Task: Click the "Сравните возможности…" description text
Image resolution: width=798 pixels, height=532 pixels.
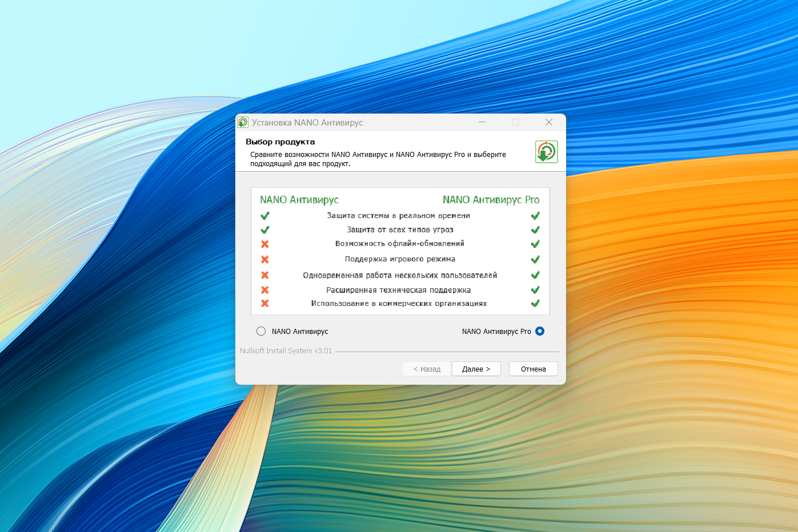Action: (378, 159)
